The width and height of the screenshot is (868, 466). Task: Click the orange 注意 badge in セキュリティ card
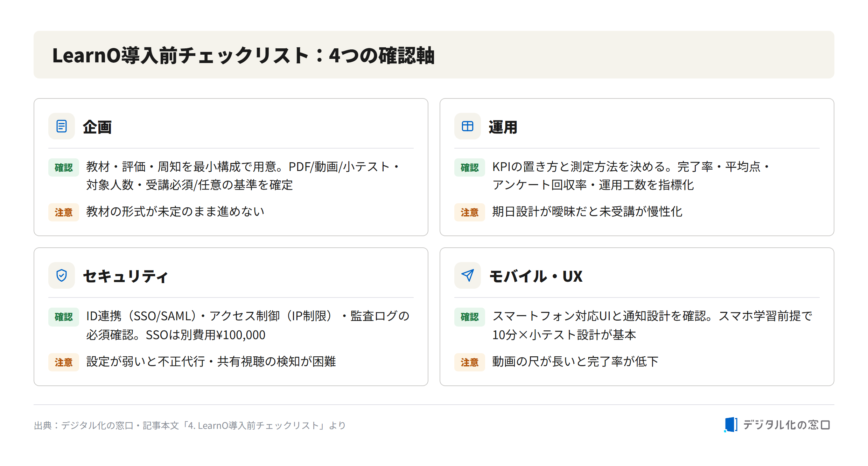(64, 362)
